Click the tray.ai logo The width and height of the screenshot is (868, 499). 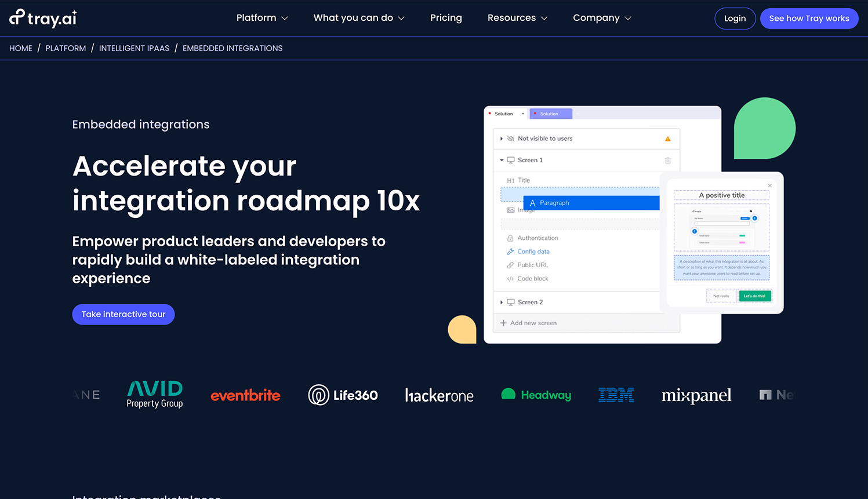pos(43,18)
